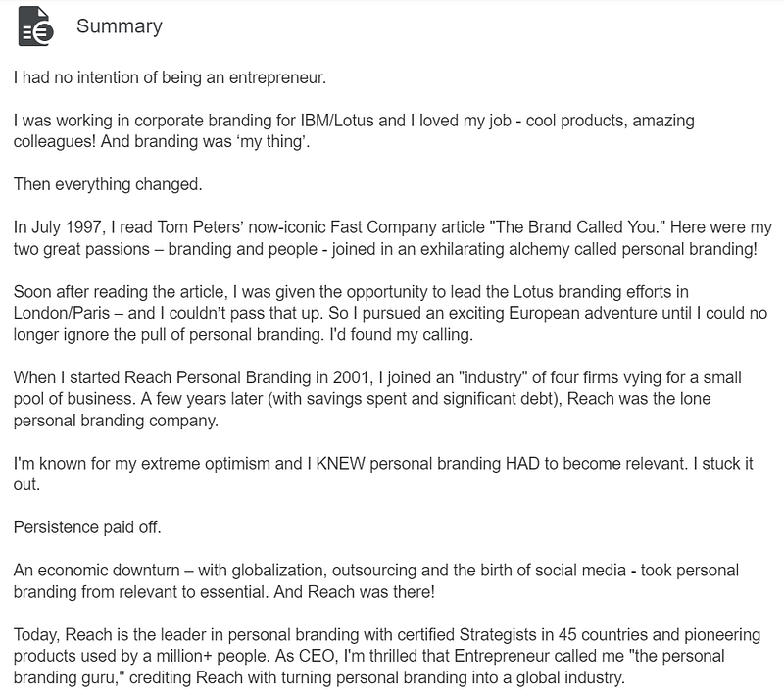
Task: Click the year 2001 in the text
Action: pos(351,377)
